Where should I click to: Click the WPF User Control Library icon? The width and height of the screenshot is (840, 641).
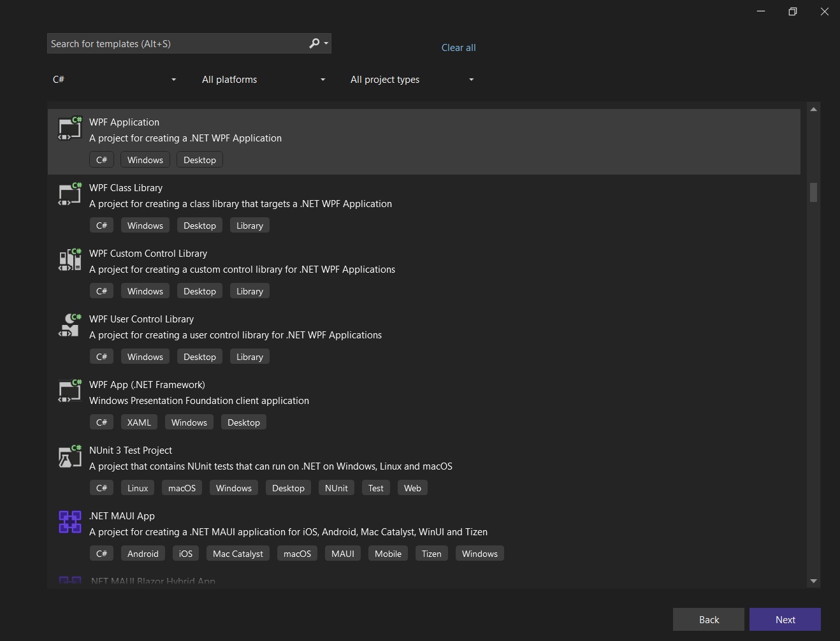point(70,325)
